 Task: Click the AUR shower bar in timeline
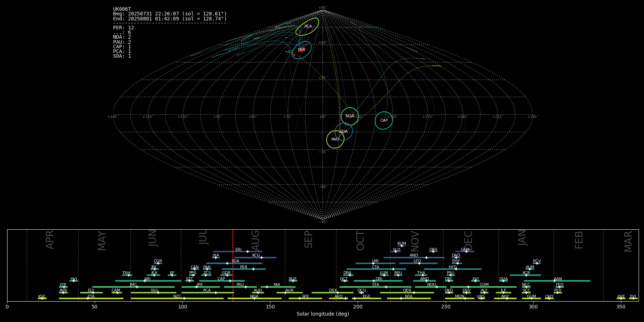pos(289,293)
